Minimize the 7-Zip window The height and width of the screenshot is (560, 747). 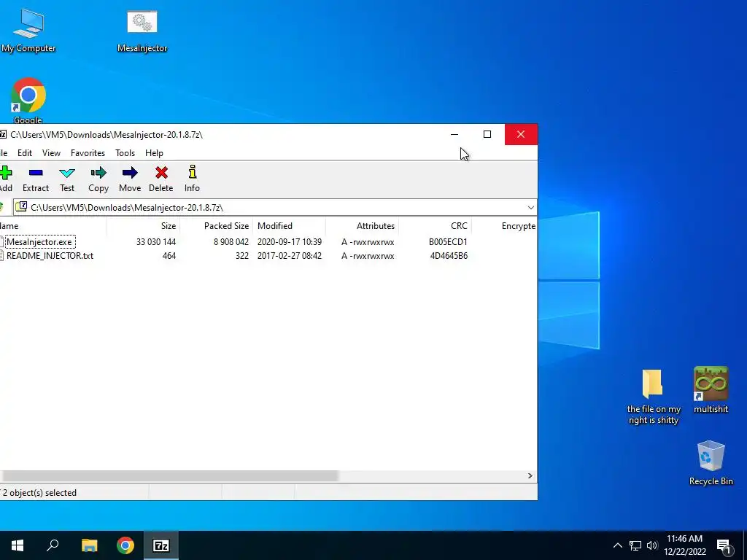click(x=454, y=134)
